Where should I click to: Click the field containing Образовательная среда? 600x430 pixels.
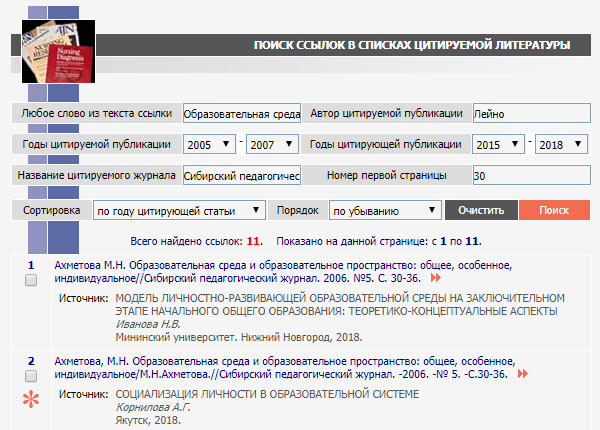[x=242, y=113]
